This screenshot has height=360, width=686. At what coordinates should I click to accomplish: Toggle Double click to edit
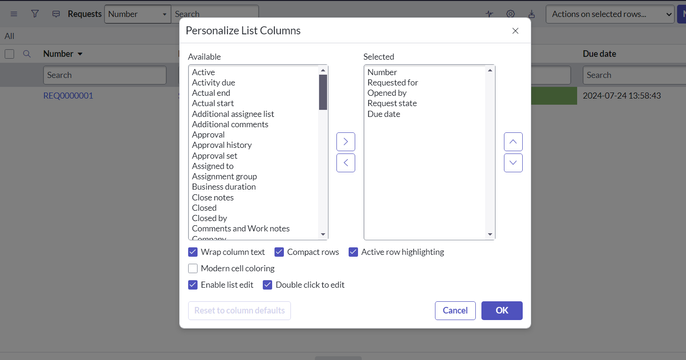pos(267,285)
